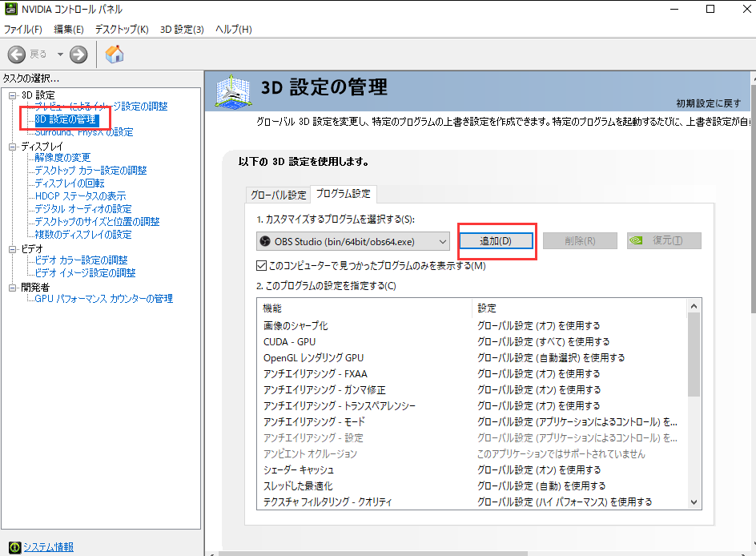Image resolution: width=756 pixels, height=556 pixels.
Task: Go back with the 戻る arrow icon
Action: click(x=17, y=54)
